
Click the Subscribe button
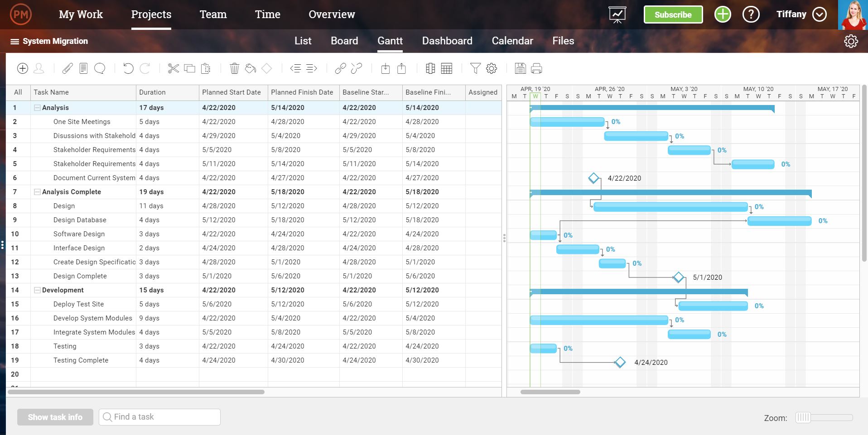tap(673, 14)
